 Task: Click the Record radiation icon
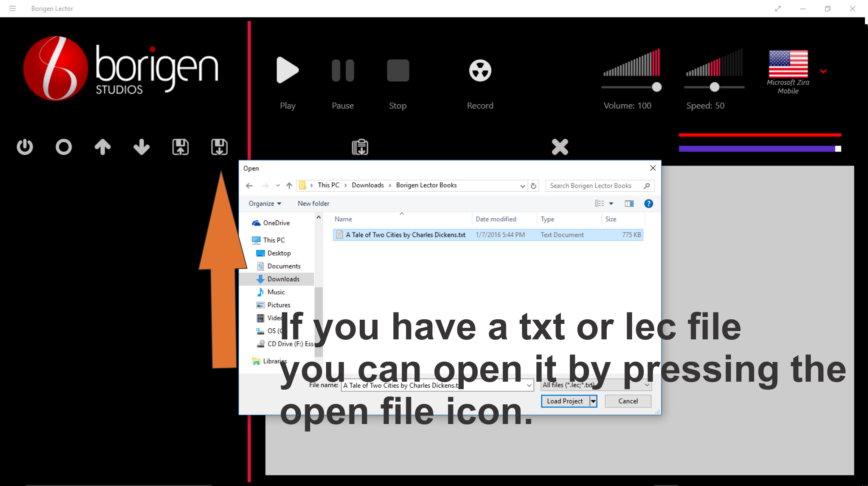(480, 71)
